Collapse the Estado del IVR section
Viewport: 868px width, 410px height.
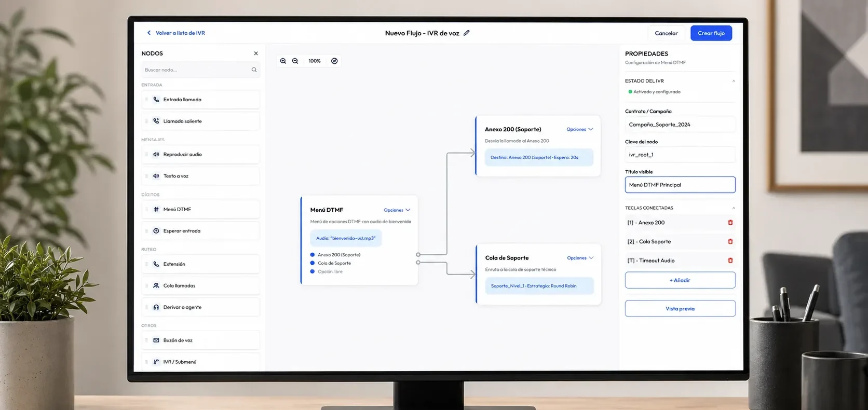pos(734,81)
